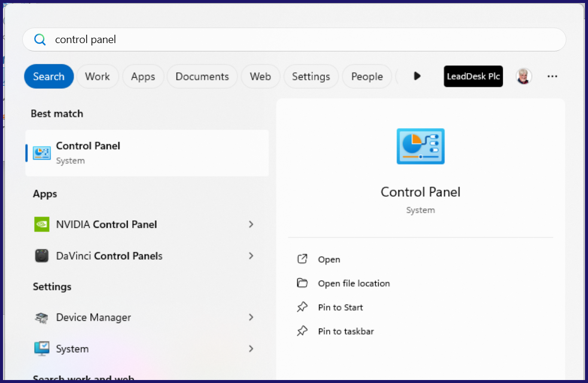Select the Search filter tab
The height and width of the screenshot is (383, 588).
(x=48, y=76)
